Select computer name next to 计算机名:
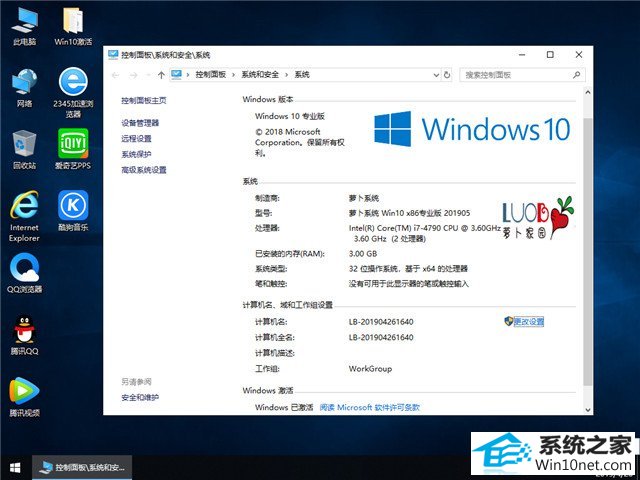 coord(381,322)
